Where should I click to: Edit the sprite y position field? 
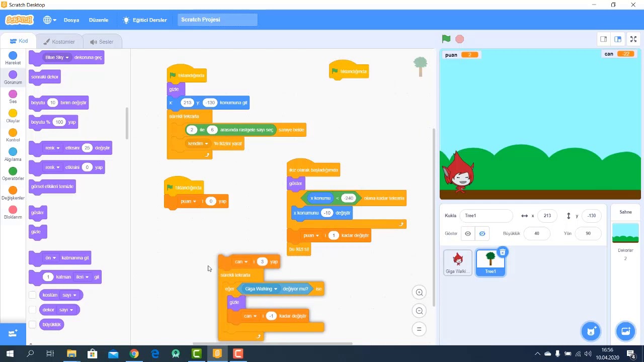pos(591,216)
